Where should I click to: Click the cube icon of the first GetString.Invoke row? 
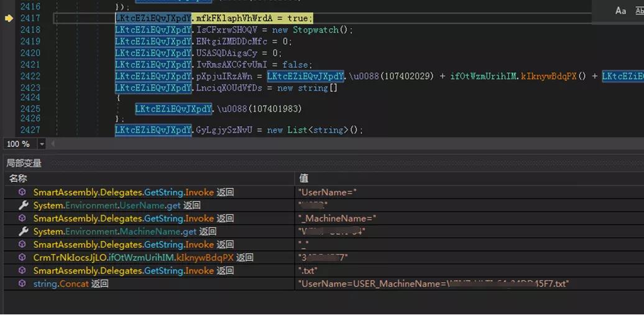point(23,192)
